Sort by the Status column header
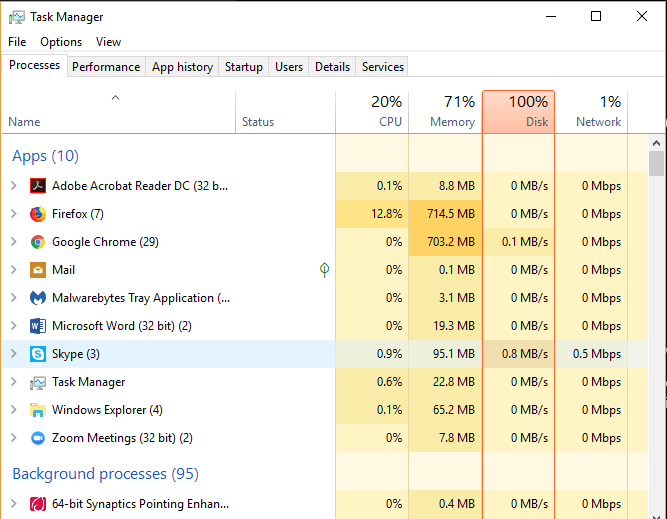Screen dimensions: 667x519 (285, 112)
